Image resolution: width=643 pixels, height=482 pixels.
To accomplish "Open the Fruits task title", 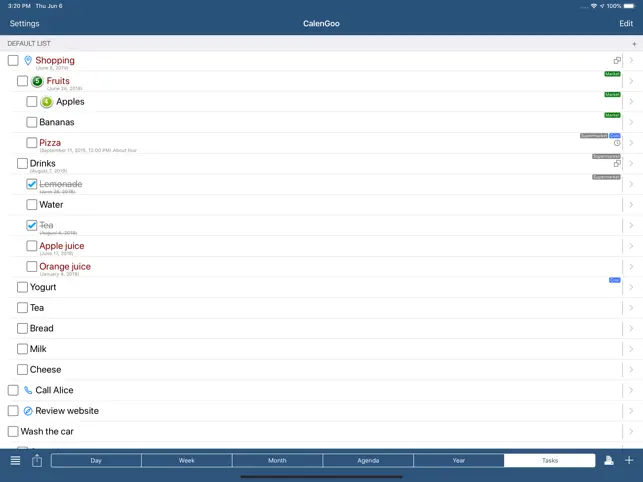I will (x=58, y=81).
